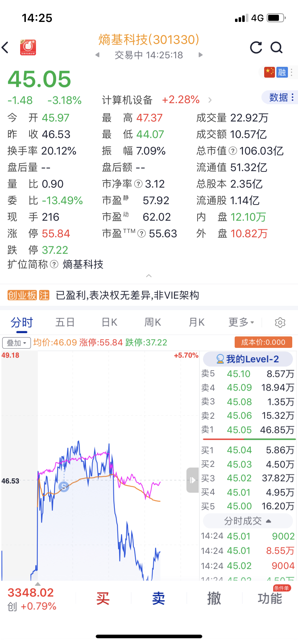Switch to the 五日 tab

tap(65, 322)
